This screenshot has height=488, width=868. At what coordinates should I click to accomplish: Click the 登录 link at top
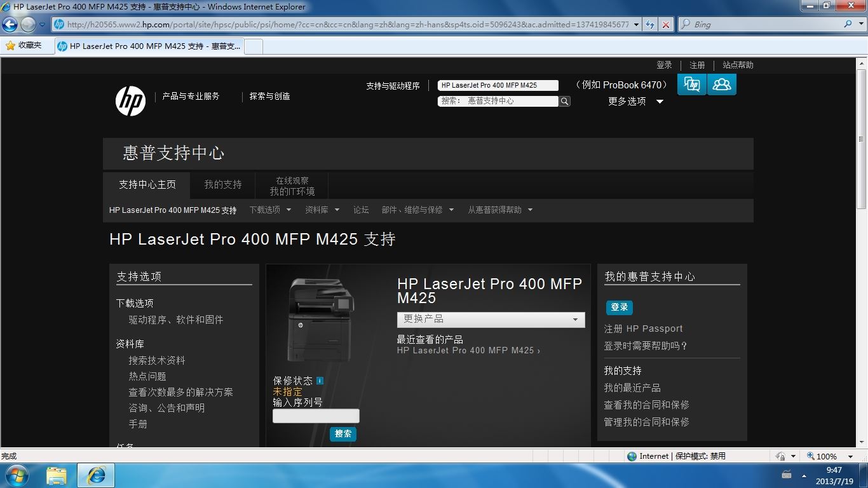pyautogui.click(x=664, y=65)
